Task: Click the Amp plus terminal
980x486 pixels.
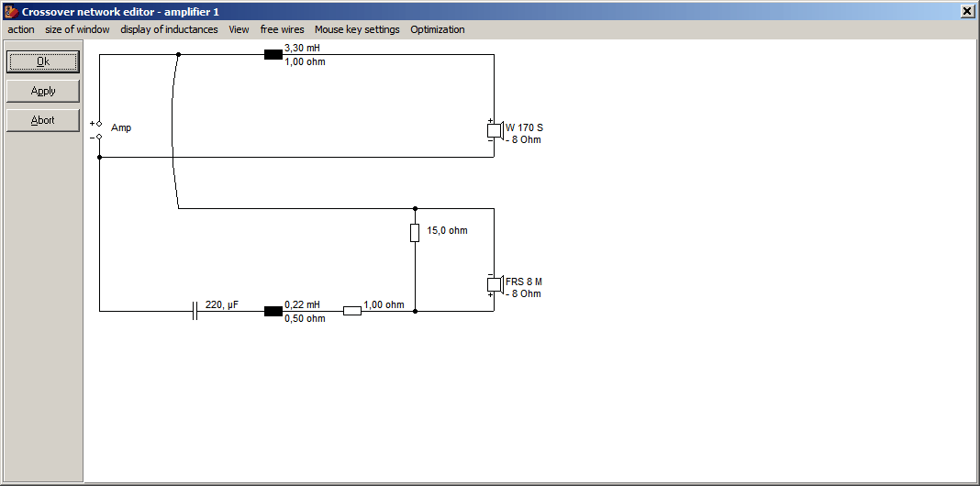Action: point(99,125)
